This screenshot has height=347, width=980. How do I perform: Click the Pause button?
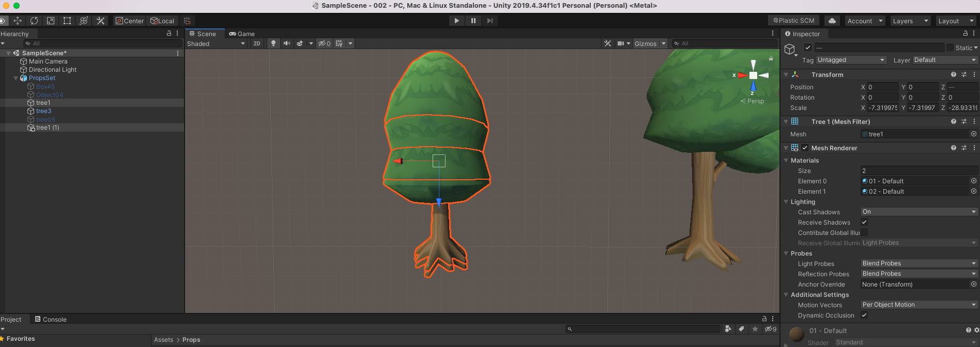pyautogui.click(x=473, y=21)
